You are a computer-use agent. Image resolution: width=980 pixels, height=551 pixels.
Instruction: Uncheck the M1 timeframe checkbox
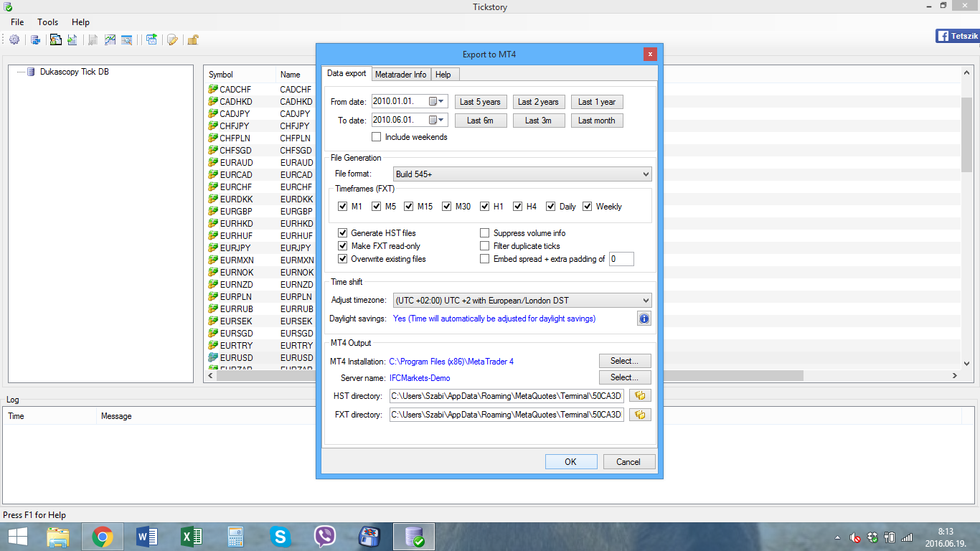pyautogui.click(x=342, y=207)
